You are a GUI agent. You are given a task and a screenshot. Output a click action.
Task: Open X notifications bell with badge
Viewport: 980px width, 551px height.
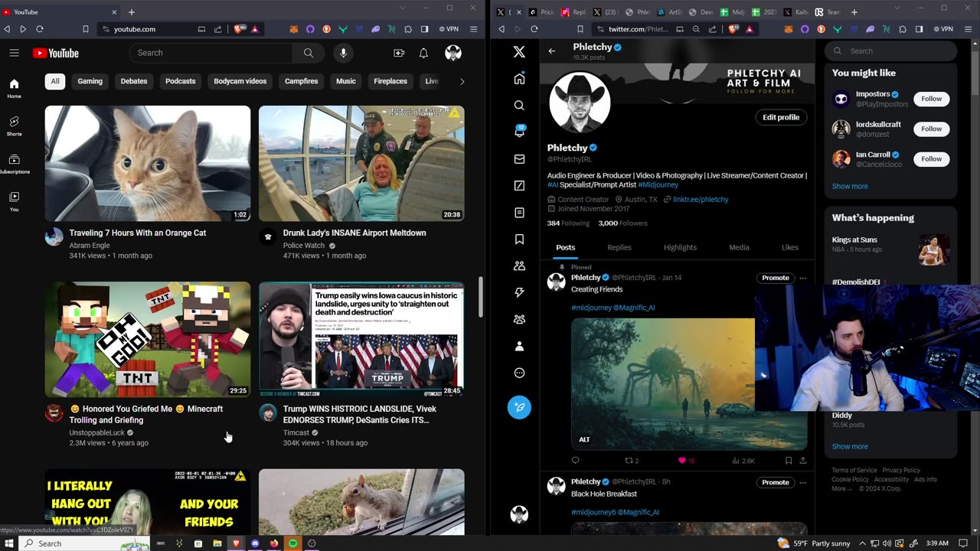tap(519, 132)
